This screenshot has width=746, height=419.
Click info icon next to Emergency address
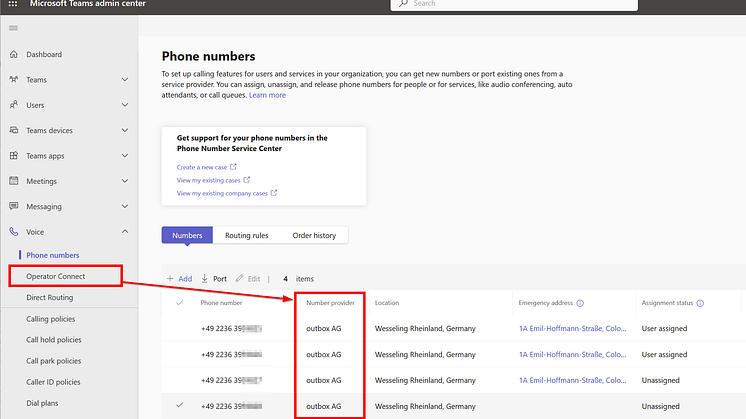[x=580, y=303]
